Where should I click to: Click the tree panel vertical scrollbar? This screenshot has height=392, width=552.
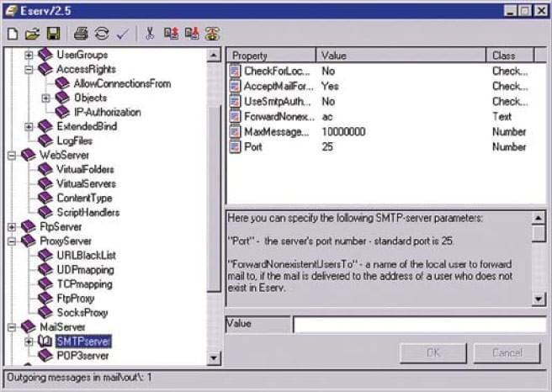[214, 210]
